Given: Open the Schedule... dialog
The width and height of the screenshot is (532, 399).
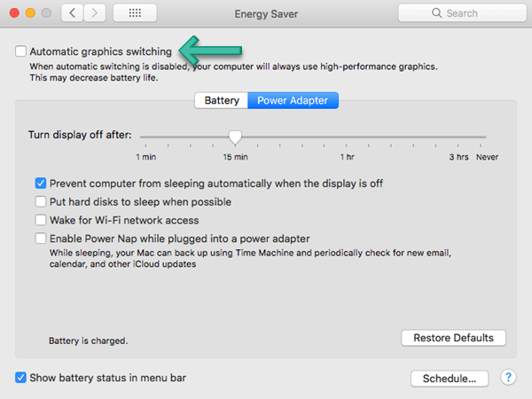Looking at the screenshot, I should pyautogui.click(x=450, y=379).
